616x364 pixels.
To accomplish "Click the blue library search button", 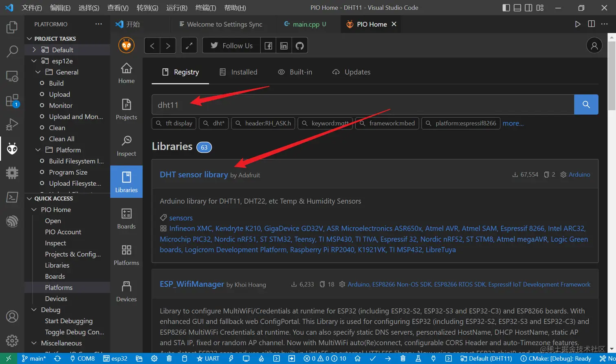I will point(586,105).
